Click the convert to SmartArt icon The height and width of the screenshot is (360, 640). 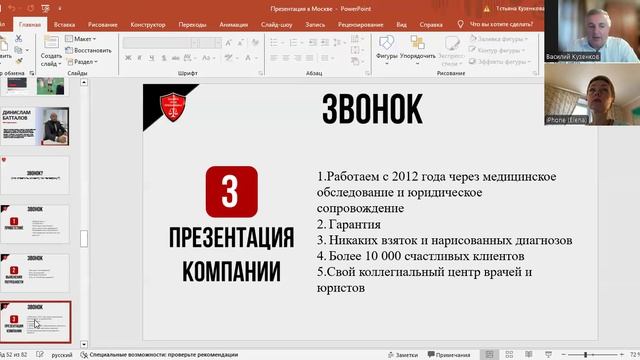pos(355,62)
